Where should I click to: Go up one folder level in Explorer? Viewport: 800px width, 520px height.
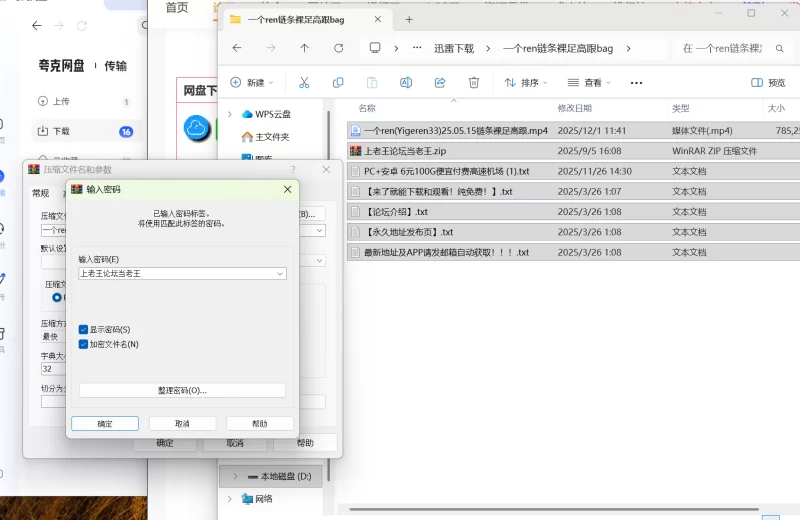point(305,48)
